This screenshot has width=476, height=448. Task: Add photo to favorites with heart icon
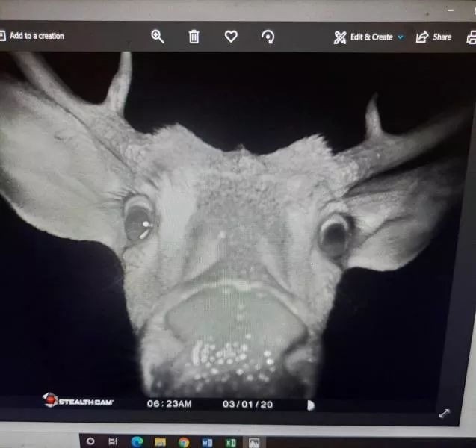(231, 36)
